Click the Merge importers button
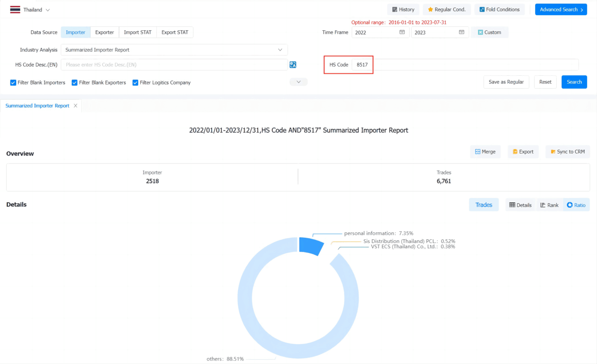The image size is (597, 364). 485,152
